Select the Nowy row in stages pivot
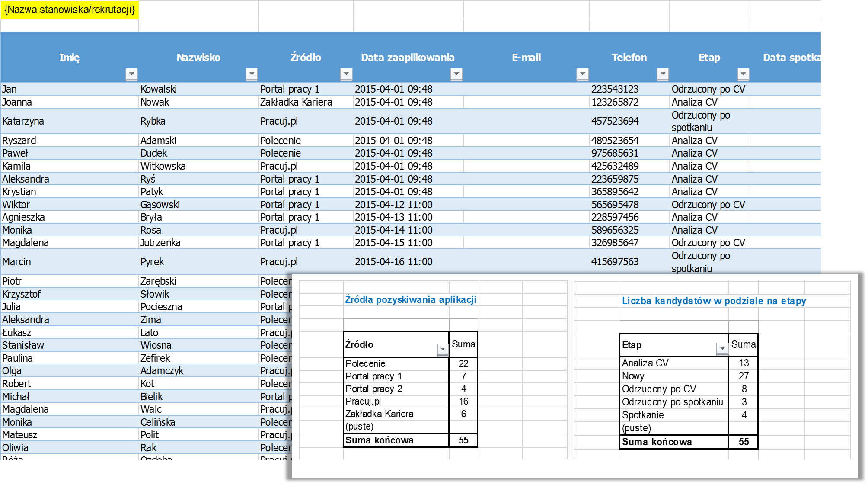 (689, 376)
